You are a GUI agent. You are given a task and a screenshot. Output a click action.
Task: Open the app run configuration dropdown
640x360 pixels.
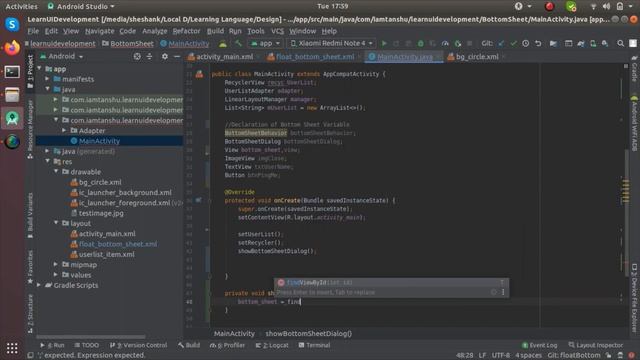point(265,43)
